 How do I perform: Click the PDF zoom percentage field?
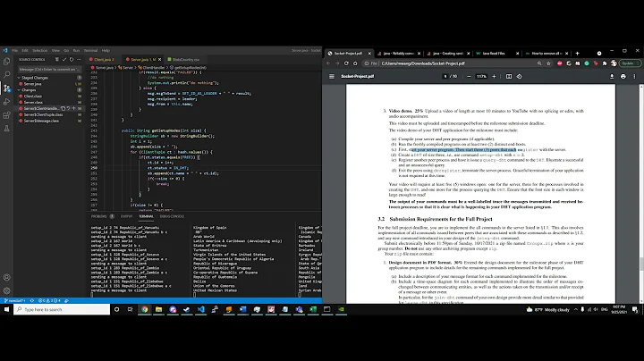point(481,76)
